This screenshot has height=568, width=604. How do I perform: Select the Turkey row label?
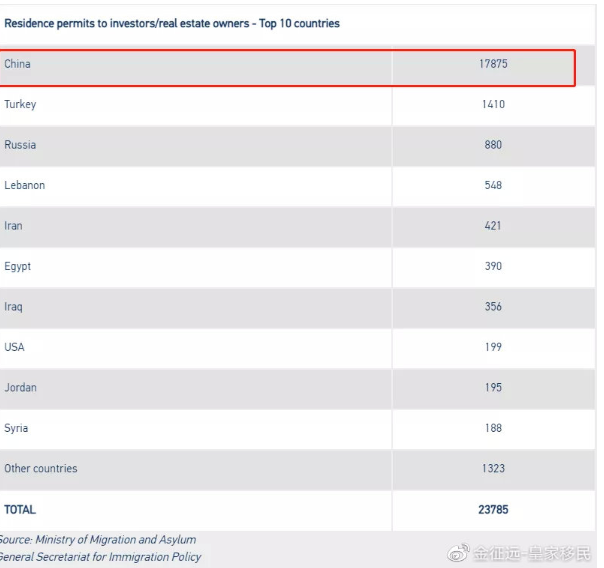pos(20,104)
